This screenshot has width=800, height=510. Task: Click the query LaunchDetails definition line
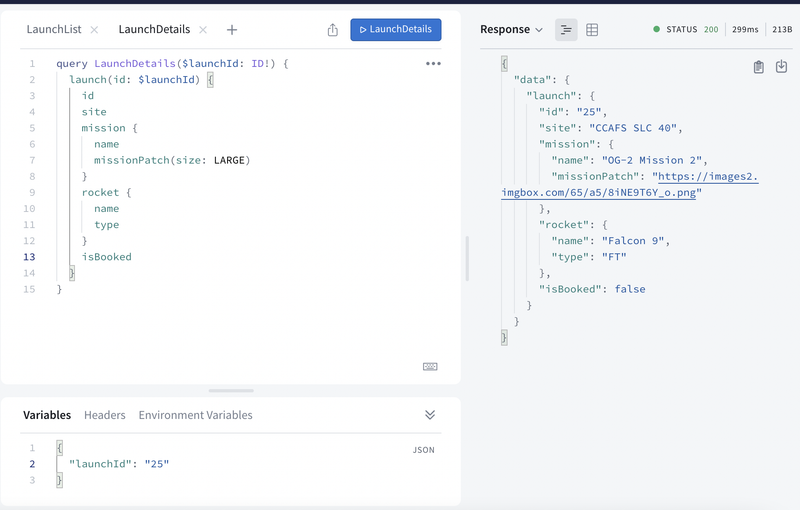click(x=172, y=64)
